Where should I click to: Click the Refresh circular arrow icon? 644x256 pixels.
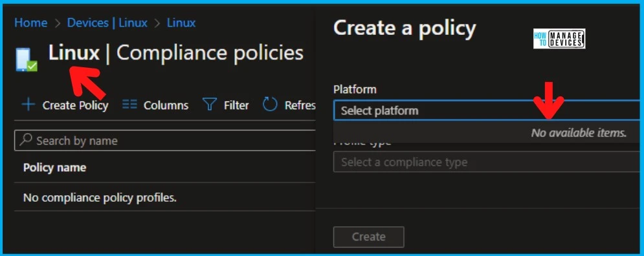click(x=271, y=105)
